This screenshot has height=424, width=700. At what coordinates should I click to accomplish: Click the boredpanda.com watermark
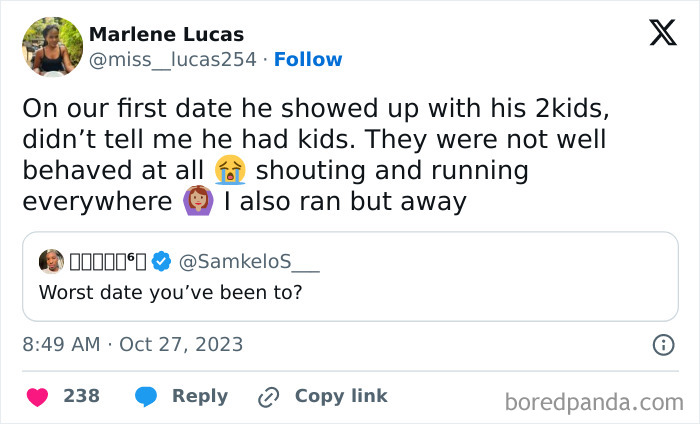[x=592, y=402]
